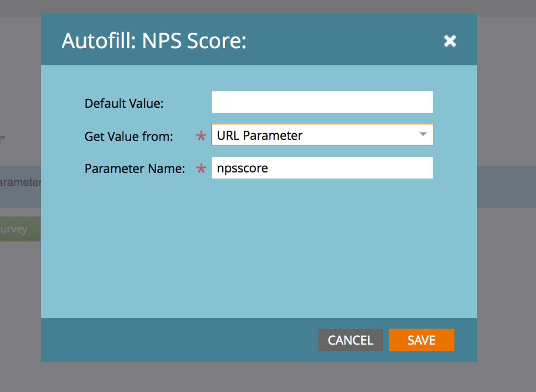Expand the Get Value from dropdown arrow
This screenshot has height=392, width=536.
click(x=423, y=134)
